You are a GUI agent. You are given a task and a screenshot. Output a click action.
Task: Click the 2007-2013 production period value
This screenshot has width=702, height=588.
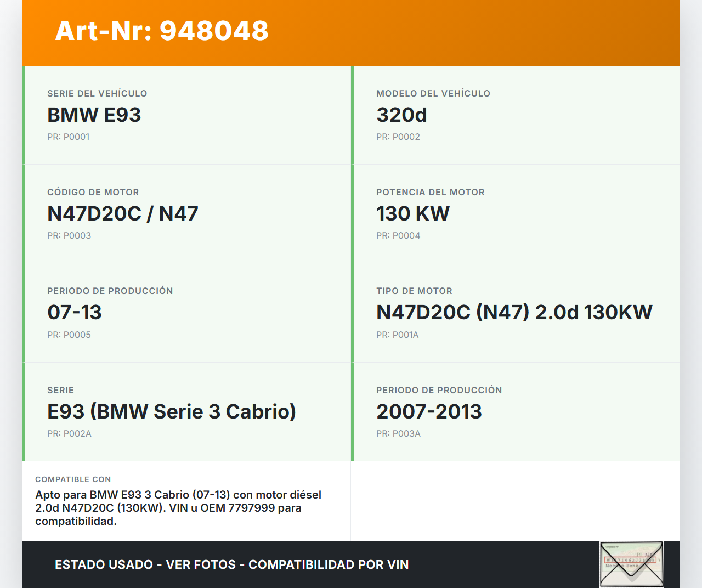coord(429,412)
